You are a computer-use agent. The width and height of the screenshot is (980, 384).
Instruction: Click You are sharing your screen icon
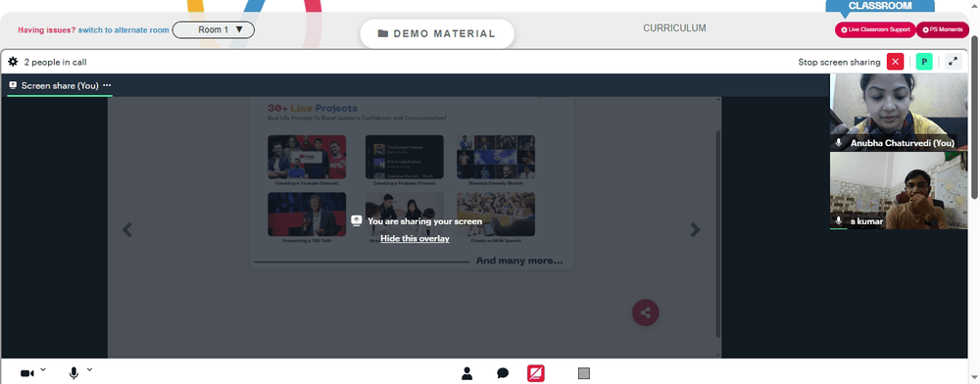click(x=357, y=220)
